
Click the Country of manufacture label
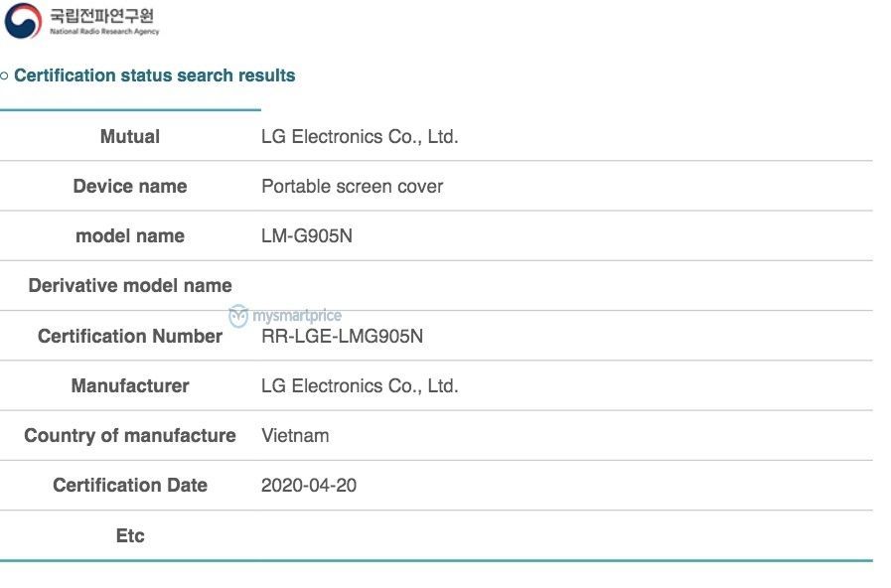pos(129,436)
